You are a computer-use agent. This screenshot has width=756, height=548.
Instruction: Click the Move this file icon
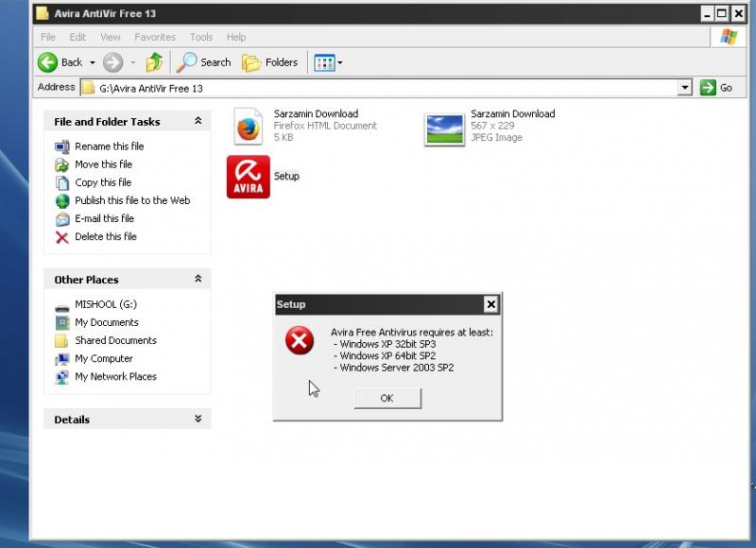(62, 164)
